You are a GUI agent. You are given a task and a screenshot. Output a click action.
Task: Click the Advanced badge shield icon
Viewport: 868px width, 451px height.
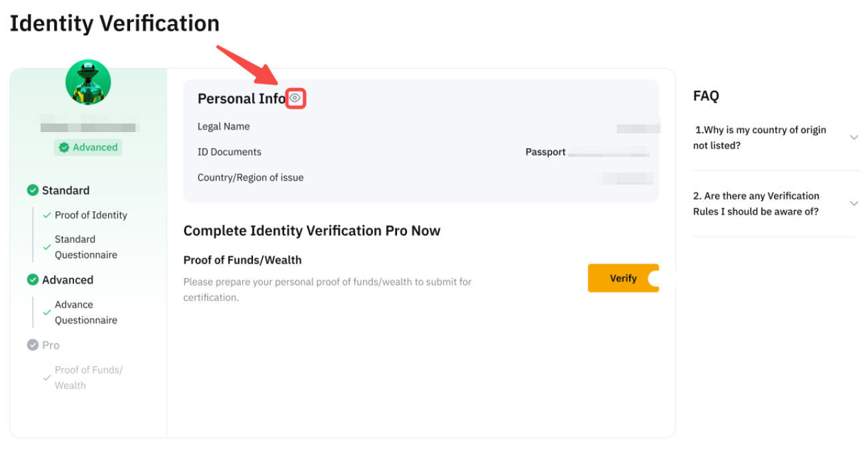coord(64,147)
